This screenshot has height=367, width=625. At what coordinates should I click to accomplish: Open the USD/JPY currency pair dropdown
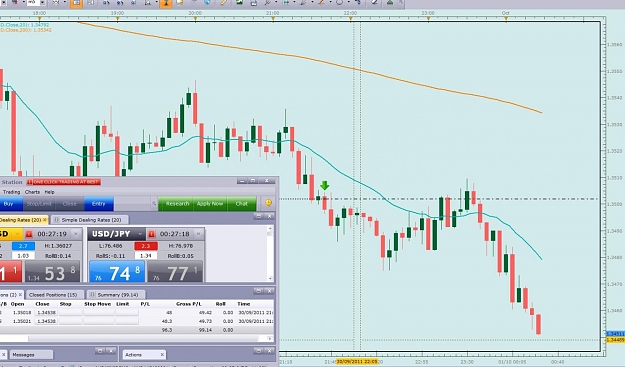point(140,234)
